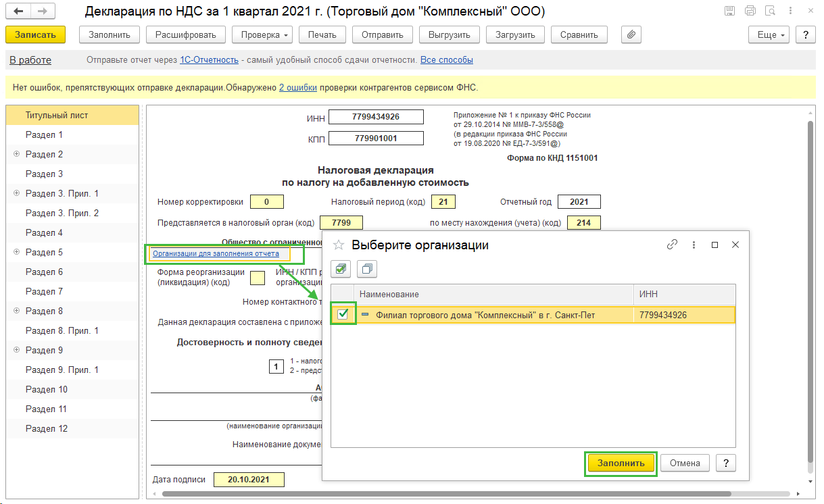Click the Отправить button

383,34
